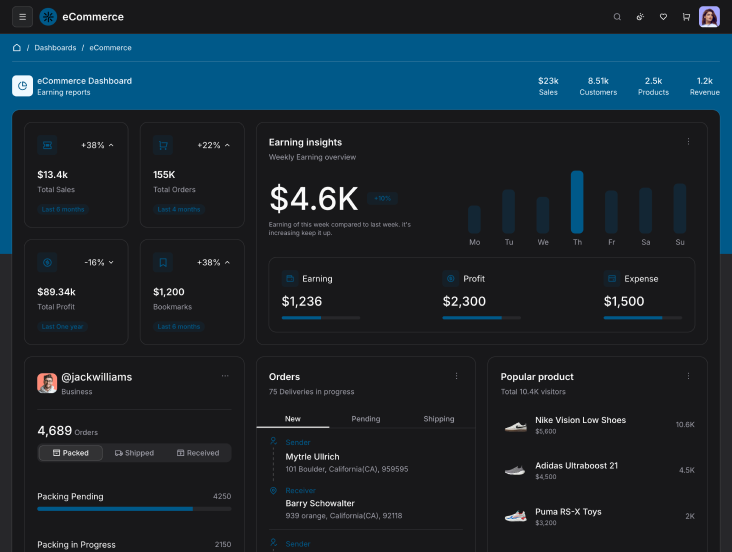The image size is (732, 552).
Task: Click the Expense progress bar
Action: [642, 318]
